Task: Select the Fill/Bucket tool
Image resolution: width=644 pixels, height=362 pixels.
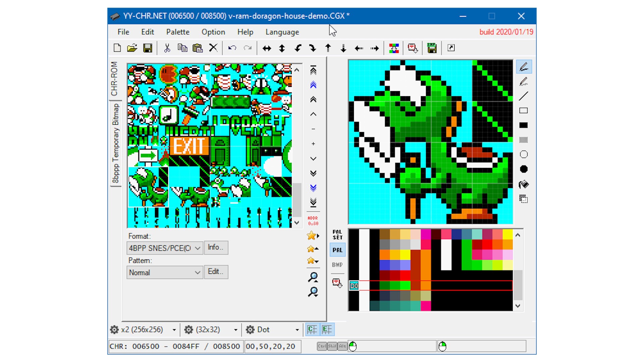Action: pos(525,185)
